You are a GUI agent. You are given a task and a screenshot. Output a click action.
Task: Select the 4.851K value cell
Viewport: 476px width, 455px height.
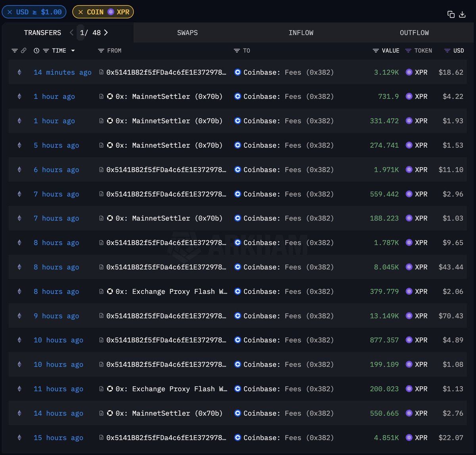coord(386,438)
